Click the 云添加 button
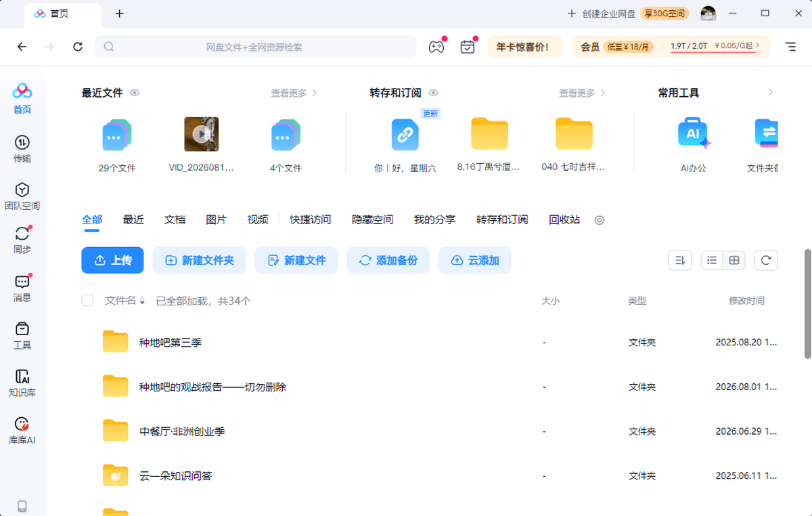This screenshot has height=516, width=812. (475, 260)
